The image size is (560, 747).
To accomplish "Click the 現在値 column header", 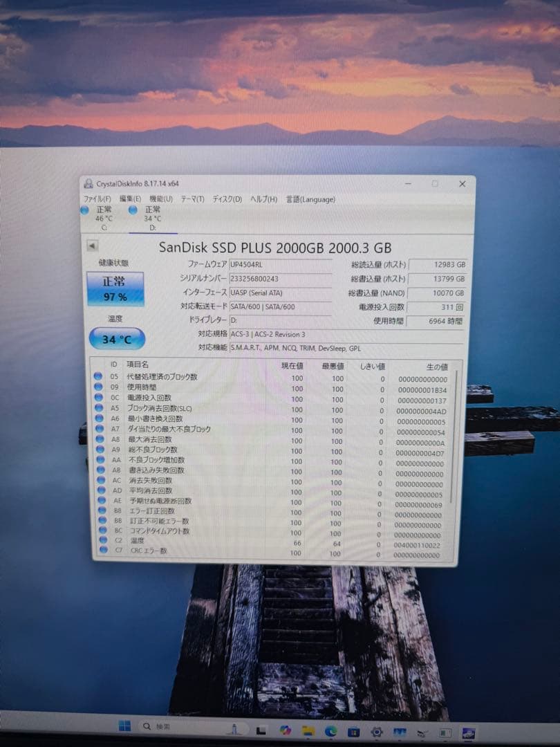I will (x=292, y=366).
